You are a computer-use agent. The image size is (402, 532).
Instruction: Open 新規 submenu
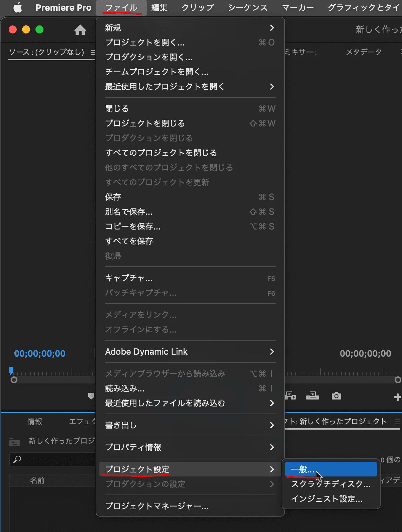coord(190,28)
